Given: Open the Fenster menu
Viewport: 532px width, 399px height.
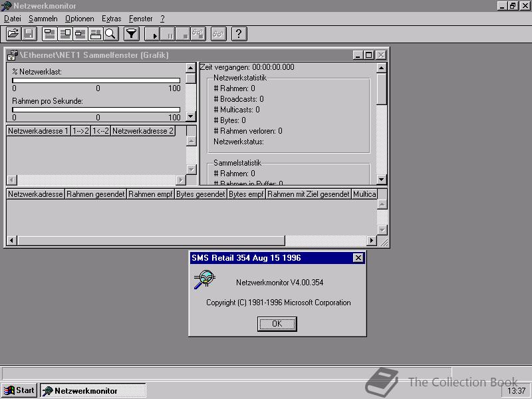Looking at the screenshot, I should coord(140,19).
